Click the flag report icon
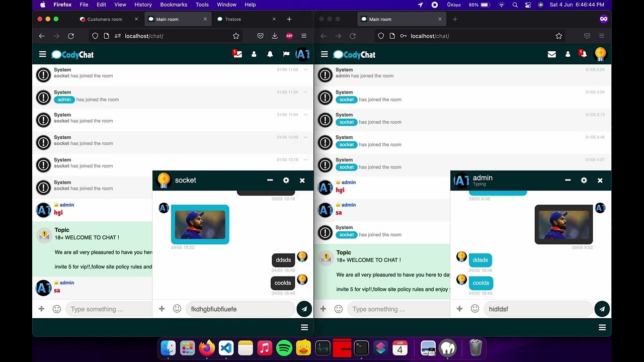Image resolution: width=644 pixels, height=362 pixels. click(x=286, y=54)
